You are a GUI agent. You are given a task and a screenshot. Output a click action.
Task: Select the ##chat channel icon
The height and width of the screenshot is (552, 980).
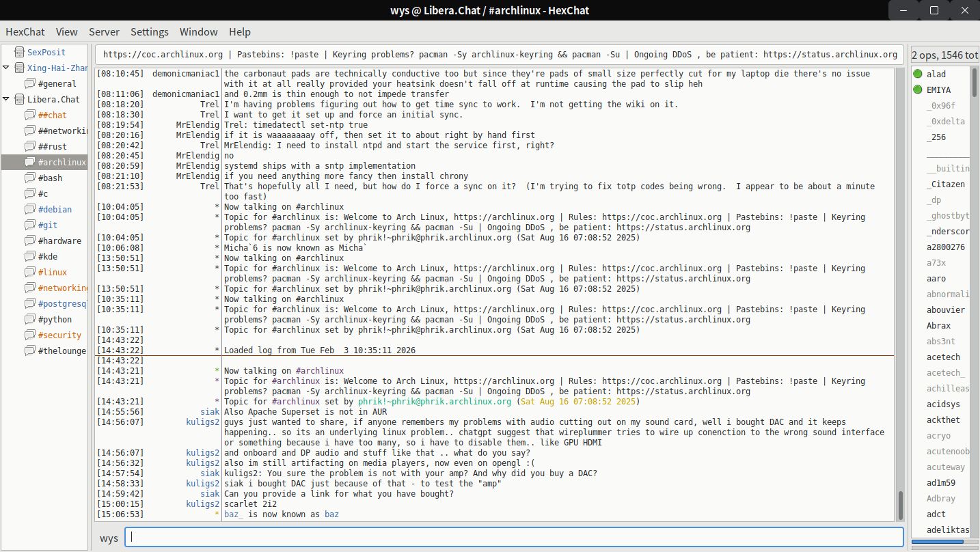[x=29, y=115]
